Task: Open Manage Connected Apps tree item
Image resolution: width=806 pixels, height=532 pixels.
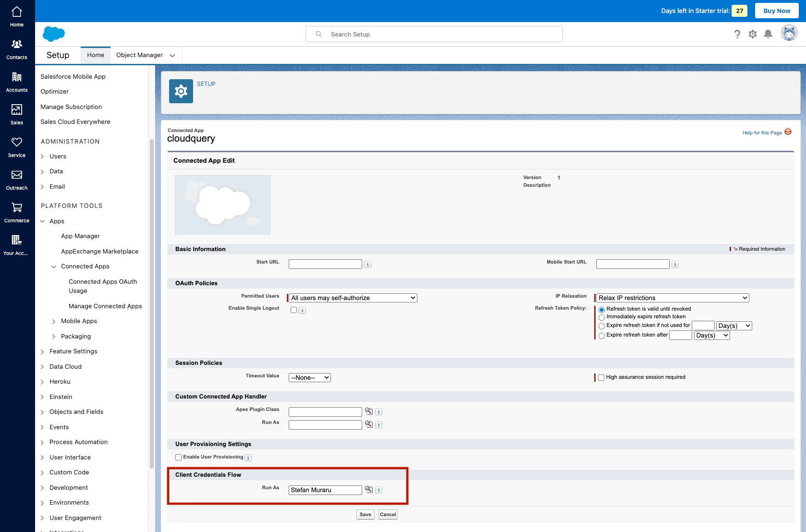Action: click(105, 306)
